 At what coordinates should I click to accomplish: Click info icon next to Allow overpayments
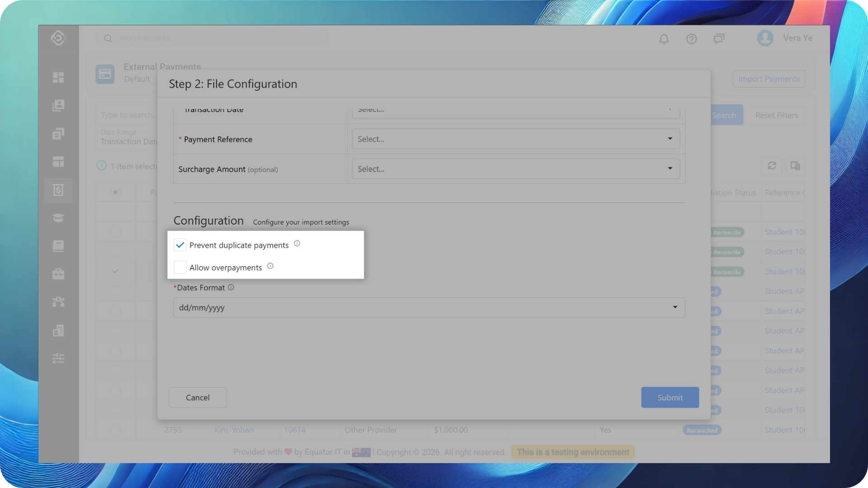pyautogui.click(x=270, y=266)
